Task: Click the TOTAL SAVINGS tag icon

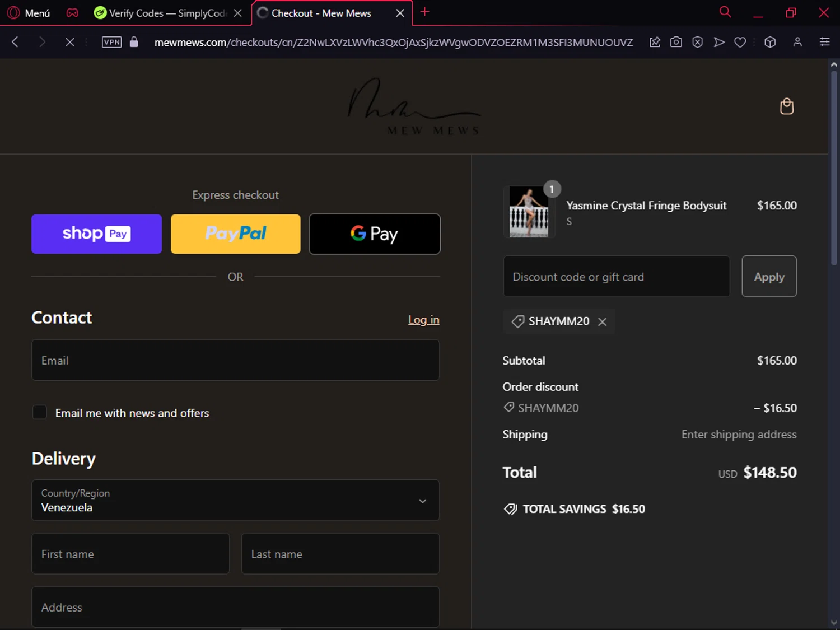Action: 510,509
